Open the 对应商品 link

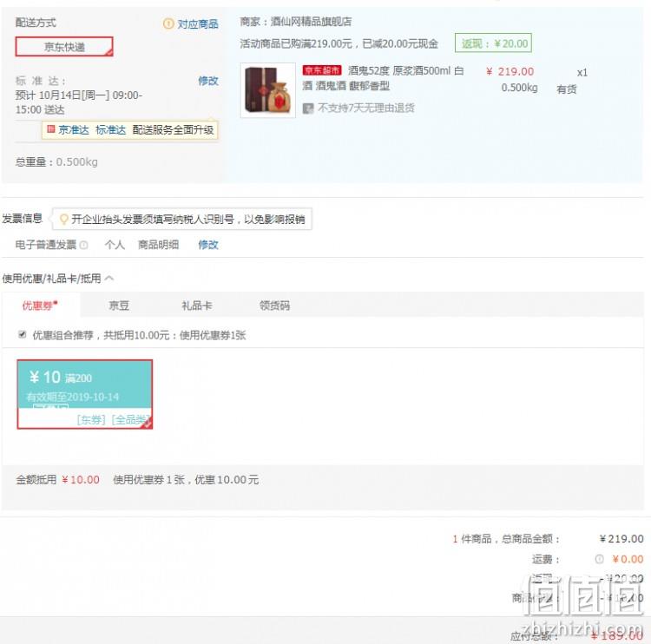coord(198,24)
